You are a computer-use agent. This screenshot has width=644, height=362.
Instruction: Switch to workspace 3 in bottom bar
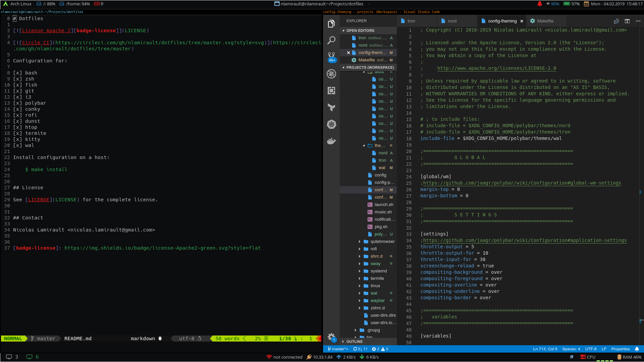(12, 357)
